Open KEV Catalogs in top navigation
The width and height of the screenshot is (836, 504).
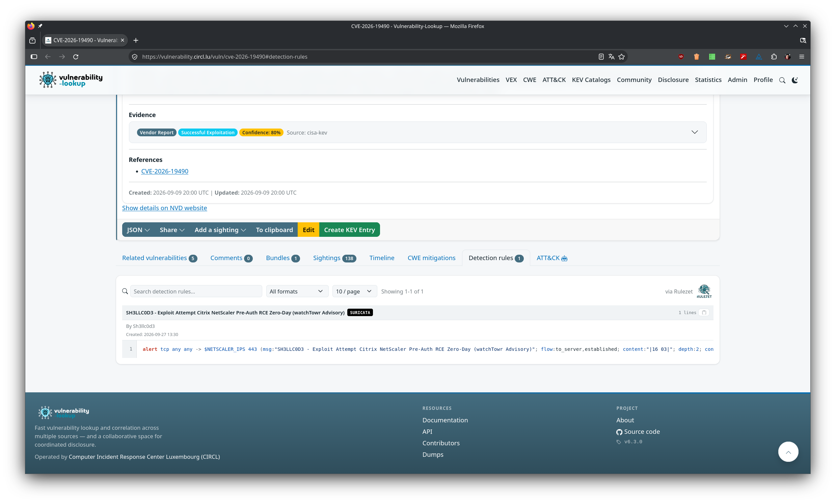591,80
